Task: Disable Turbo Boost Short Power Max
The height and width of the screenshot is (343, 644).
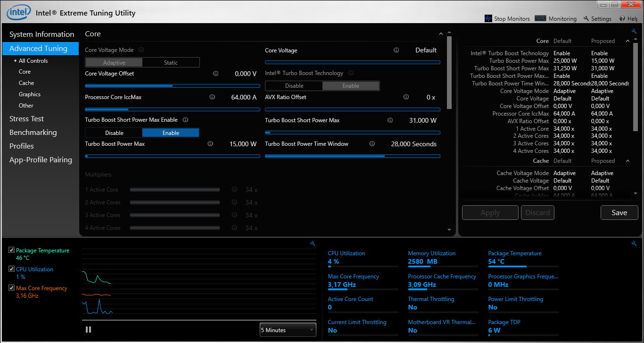Action: tap(114, 133)
